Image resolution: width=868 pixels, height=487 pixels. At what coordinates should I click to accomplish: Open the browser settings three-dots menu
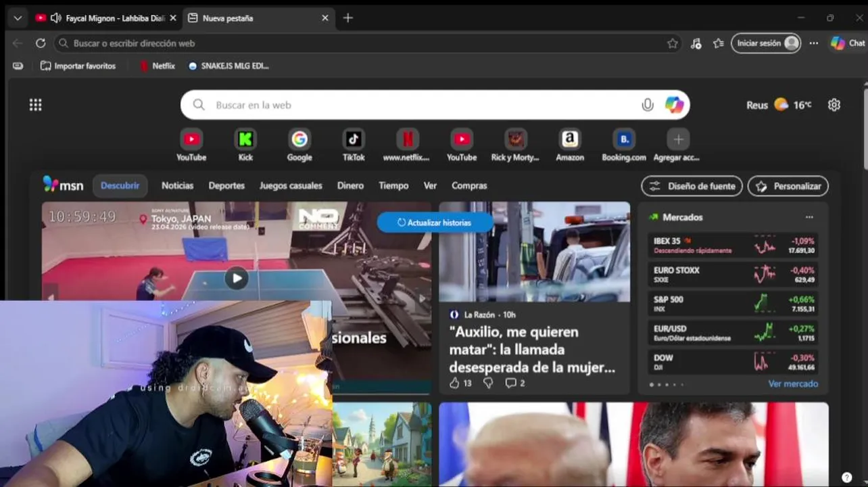coord(814,43)
